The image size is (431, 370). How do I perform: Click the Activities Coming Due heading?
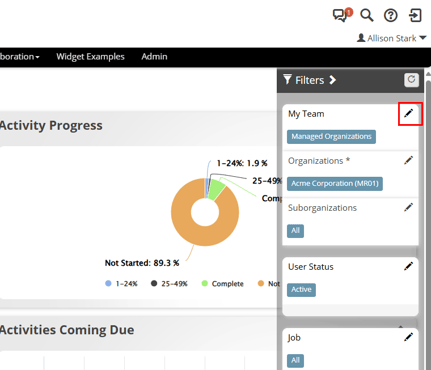pos(67,330)
